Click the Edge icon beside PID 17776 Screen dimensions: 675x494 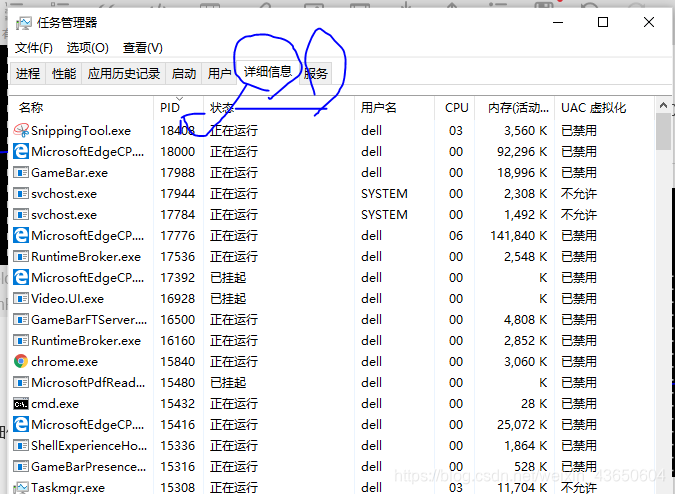pyautogui.click(x=21, y=235)
